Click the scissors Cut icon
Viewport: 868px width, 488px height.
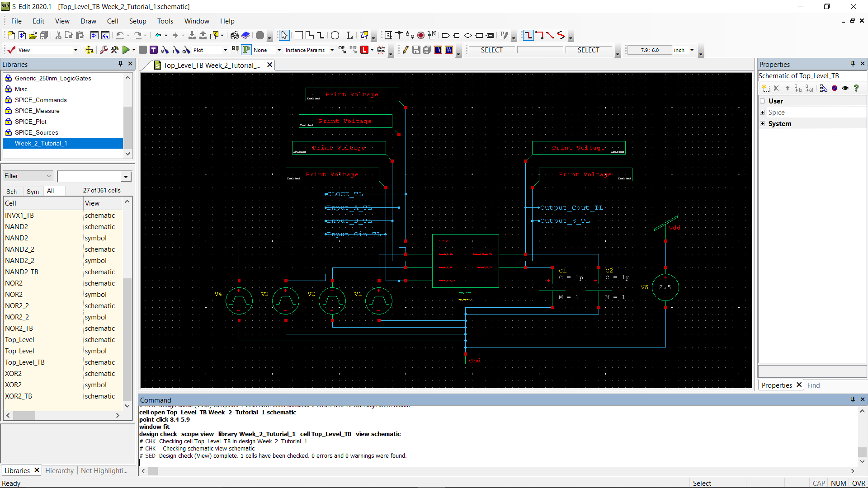(58, 35)
